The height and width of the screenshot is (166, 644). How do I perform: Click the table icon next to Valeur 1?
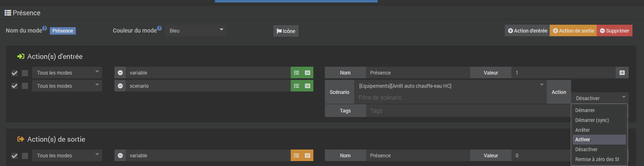click(x=622, y=73)
